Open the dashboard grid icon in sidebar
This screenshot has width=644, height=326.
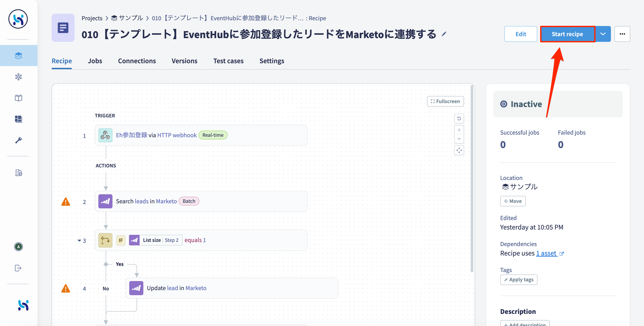point(19,119)
